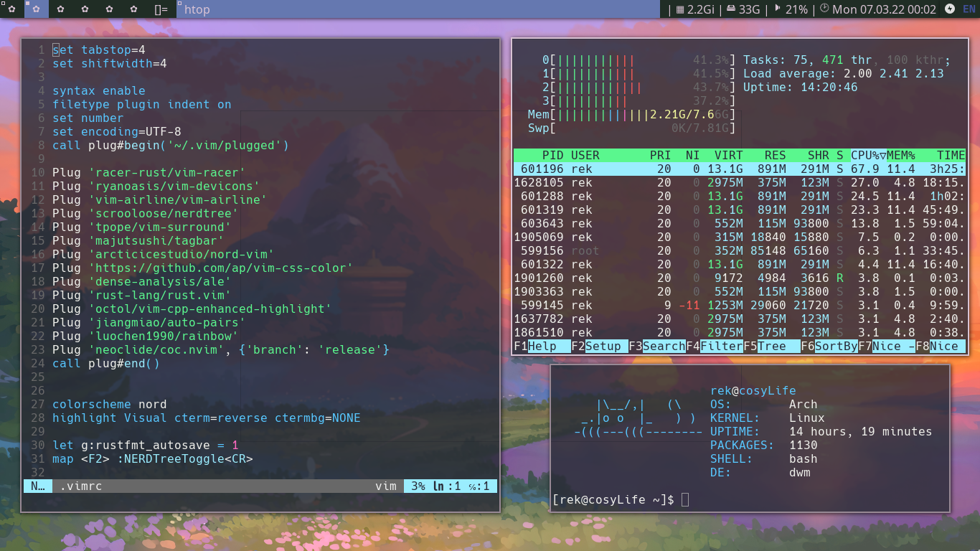The width and height of the screenshot is (980, 551).
Task: Click Uptime: 14:20:46 in htop
Action: 801,87
